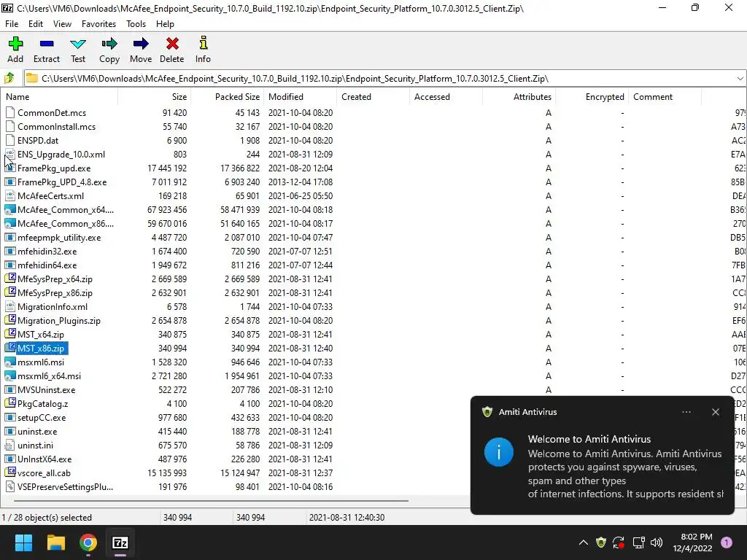Screen dimensions: 747x560
Task: Select the Migration_Plugins.zip file
Action: click(59, 321)
